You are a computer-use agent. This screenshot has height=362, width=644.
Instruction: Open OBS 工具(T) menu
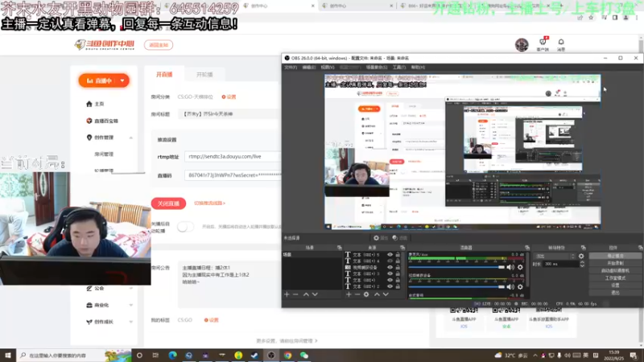398,67
